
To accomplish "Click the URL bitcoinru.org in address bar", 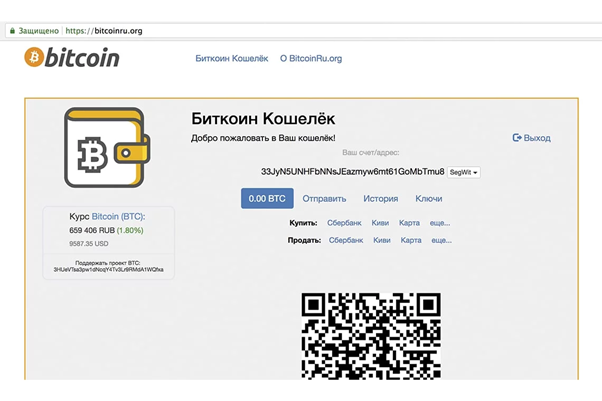I will [105, 31].
